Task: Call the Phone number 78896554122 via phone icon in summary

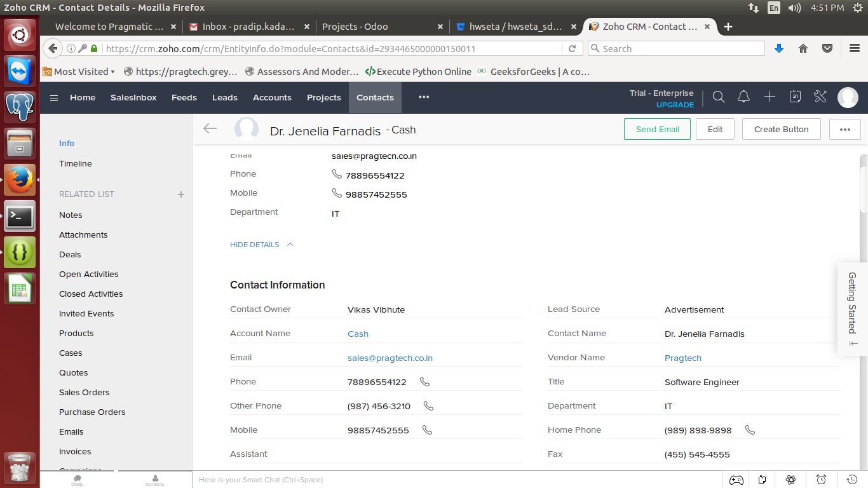Action: [337, 173]
